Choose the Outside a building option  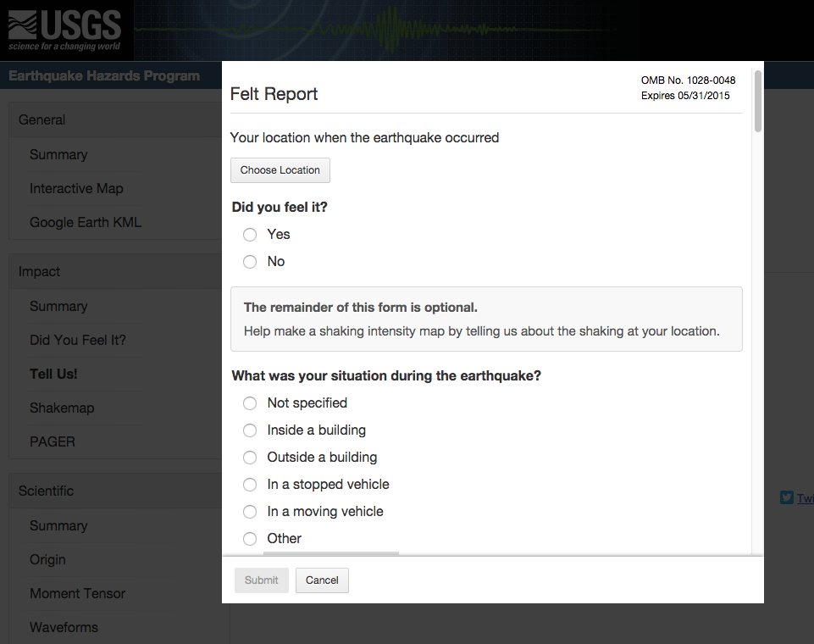pyautogui.click(x=250, y=458)
